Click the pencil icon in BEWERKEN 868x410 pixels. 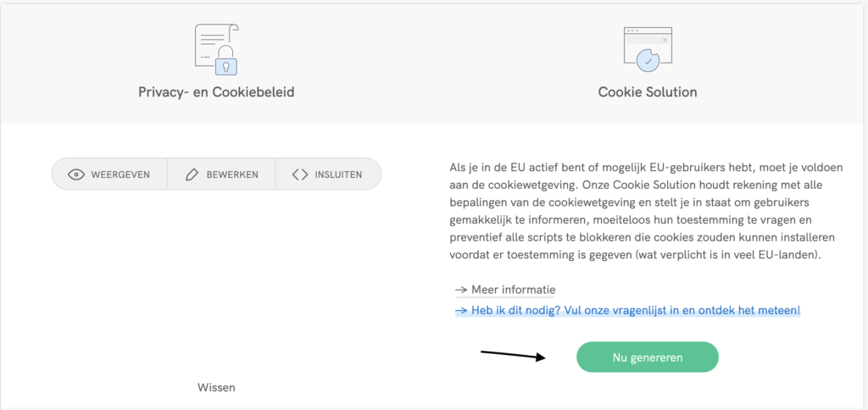(192, 175)
